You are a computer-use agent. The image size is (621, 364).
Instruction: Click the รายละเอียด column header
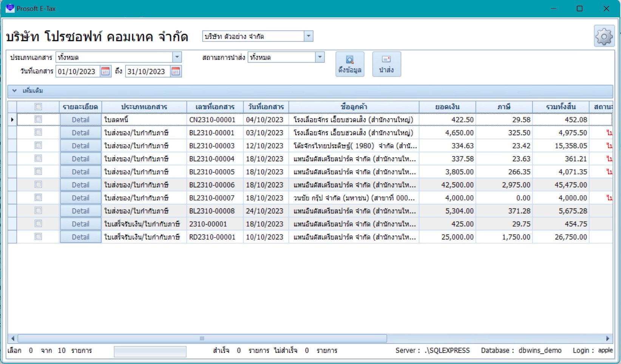pyautogui.click(x=80, y=107)
